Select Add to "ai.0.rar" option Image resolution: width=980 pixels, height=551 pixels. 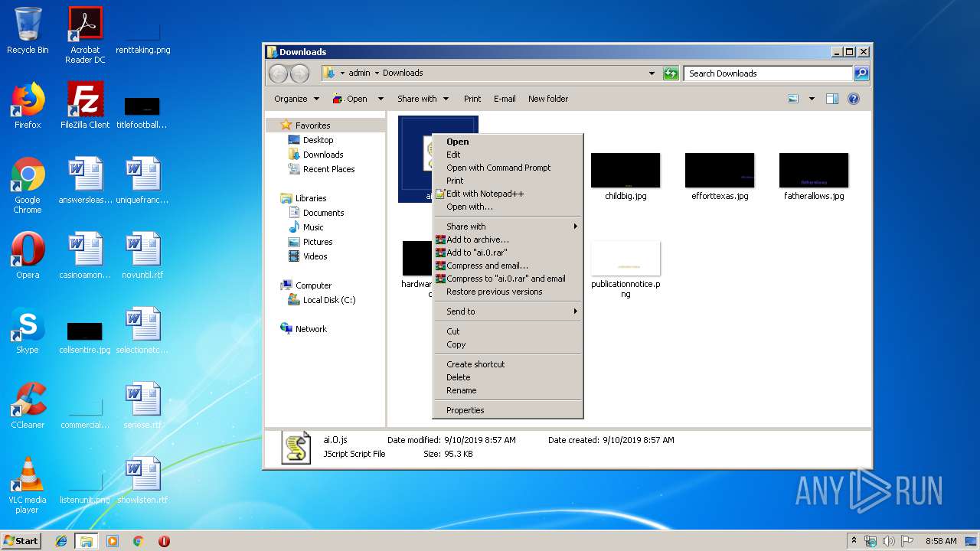point(508,253)
